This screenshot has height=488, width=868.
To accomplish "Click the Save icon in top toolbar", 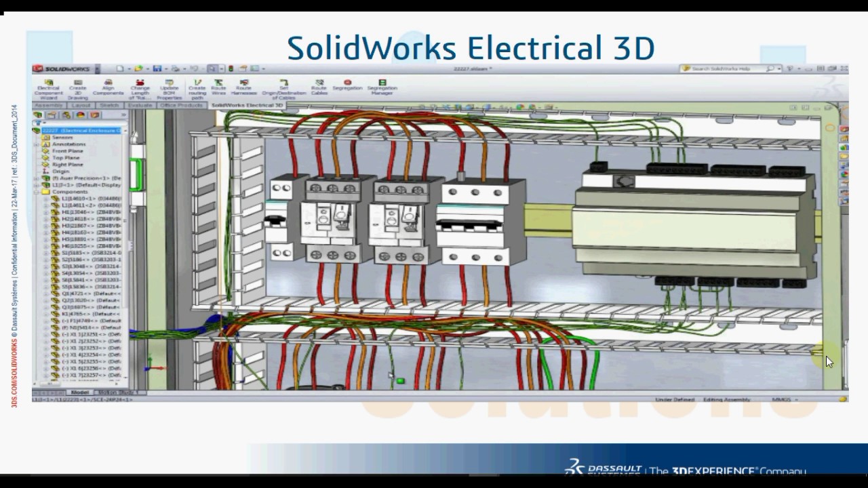I will (157, 68).
